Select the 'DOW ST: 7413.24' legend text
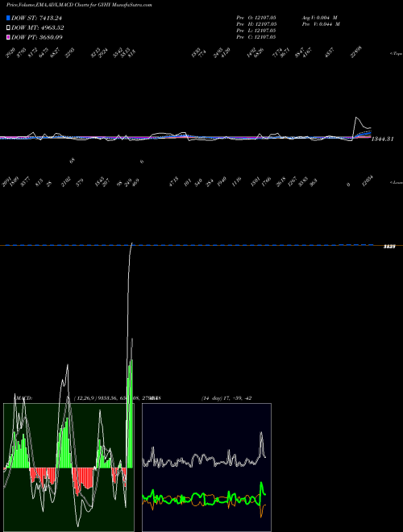 (x=36, y=18)
